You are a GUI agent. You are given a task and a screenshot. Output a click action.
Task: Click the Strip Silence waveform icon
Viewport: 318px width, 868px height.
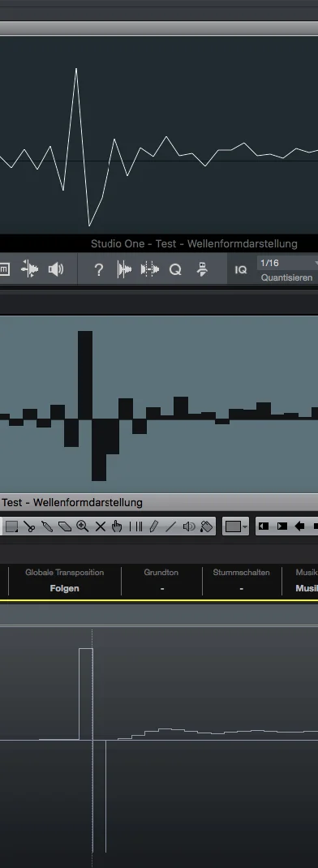pos(125,269)
